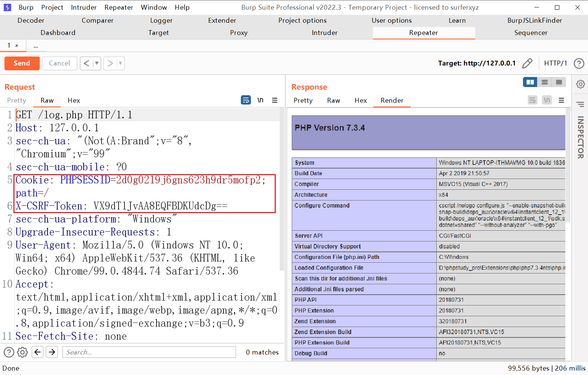The width and height of the screenshot is (588, 375).
Task: Click the Burp Suite logo icon
Action: point(7,7)
